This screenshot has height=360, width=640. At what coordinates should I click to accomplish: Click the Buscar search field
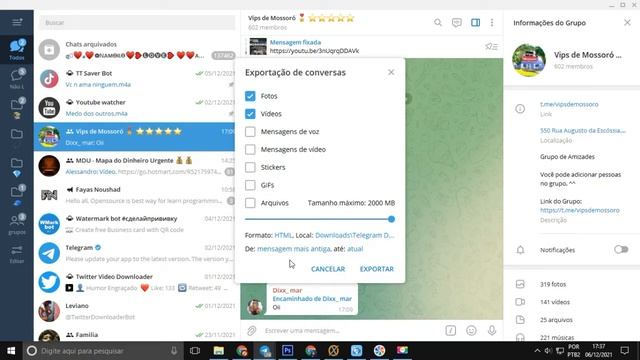137,22
